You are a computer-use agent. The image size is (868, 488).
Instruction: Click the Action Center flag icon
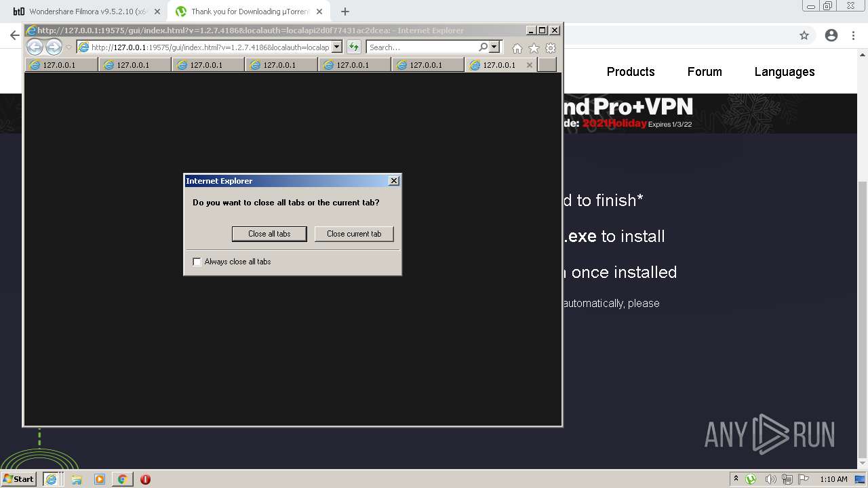tap(804, 479)
